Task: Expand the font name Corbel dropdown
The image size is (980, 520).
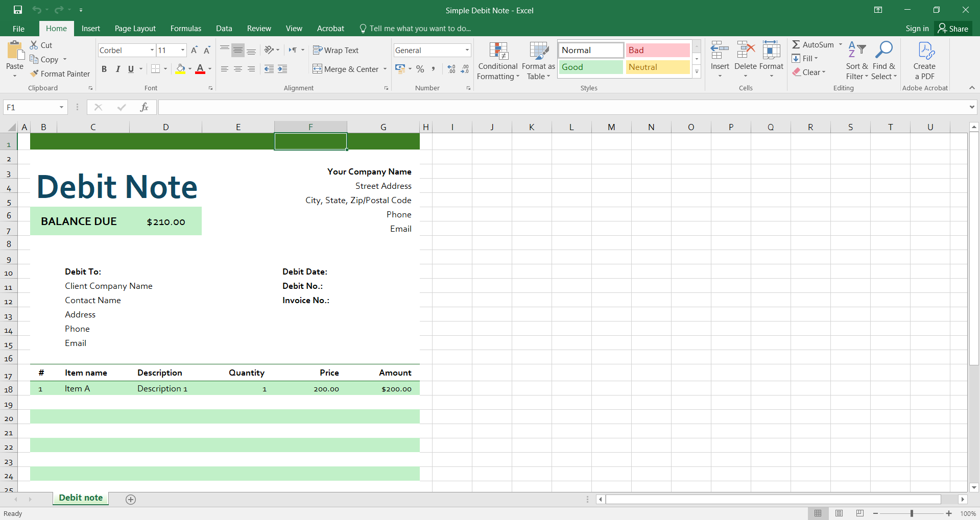Action: click(152, 50)
